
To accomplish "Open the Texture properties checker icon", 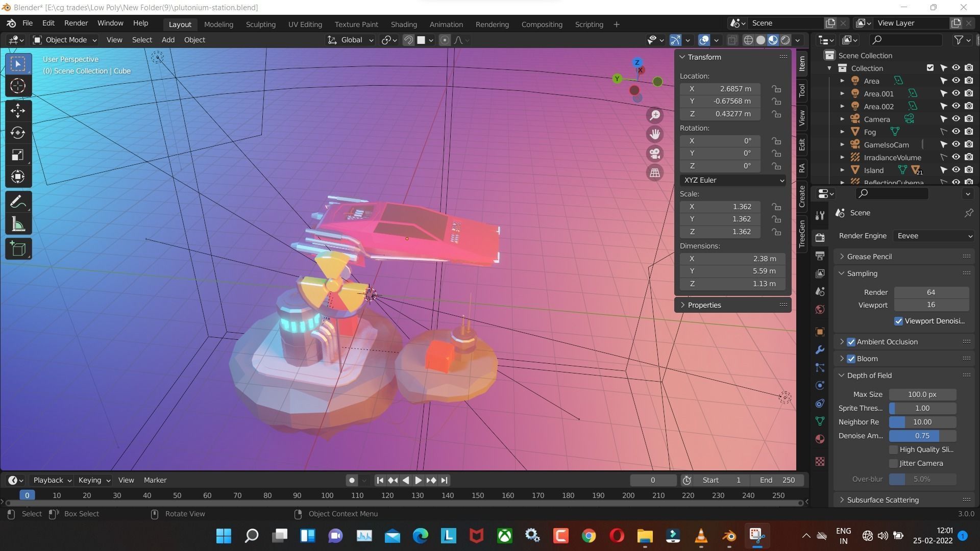I will pos(820,461).
